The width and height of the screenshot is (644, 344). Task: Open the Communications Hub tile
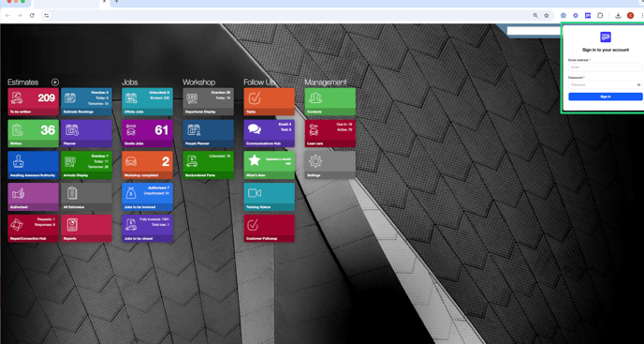269,133
